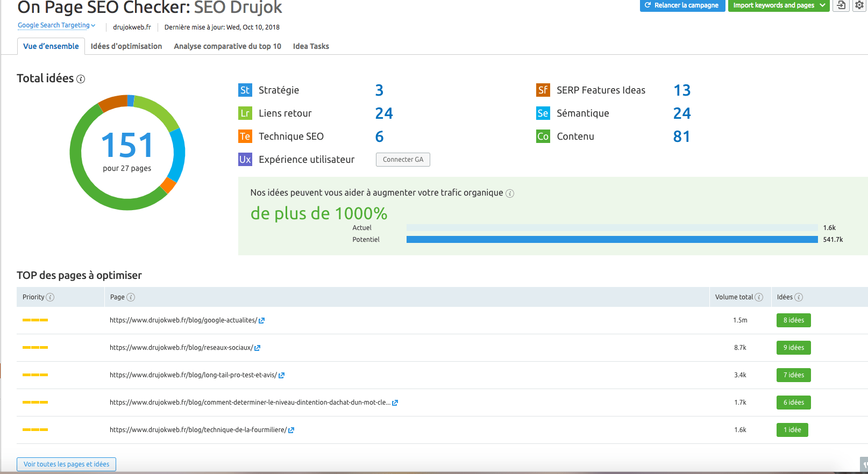Image resolution: width=868 pixels, height=474 pixels.
Task: Click the Technique SEO 'Te' icon
Action: pyautogui.click(x=245, y=137)
